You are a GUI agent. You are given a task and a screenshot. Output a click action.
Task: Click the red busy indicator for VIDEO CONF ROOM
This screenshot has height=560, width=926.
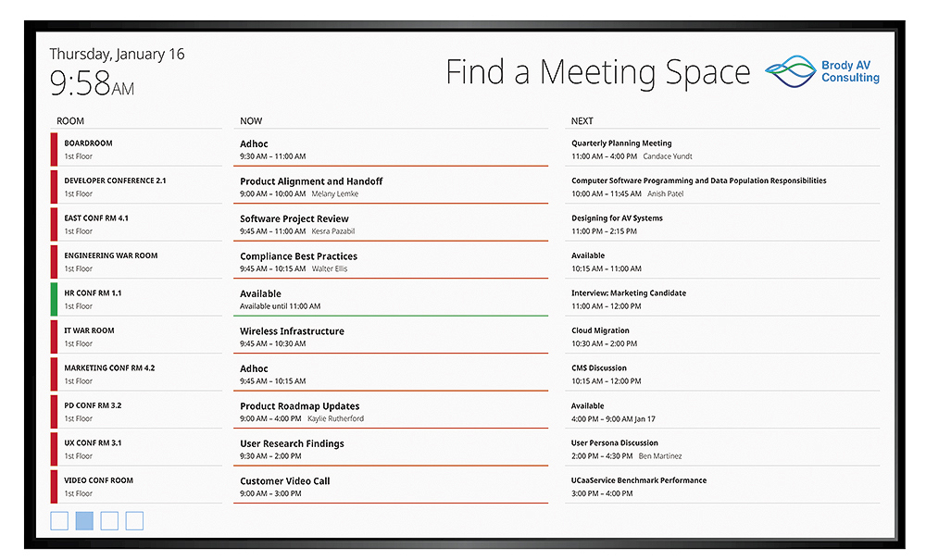[x=54, y=486]
